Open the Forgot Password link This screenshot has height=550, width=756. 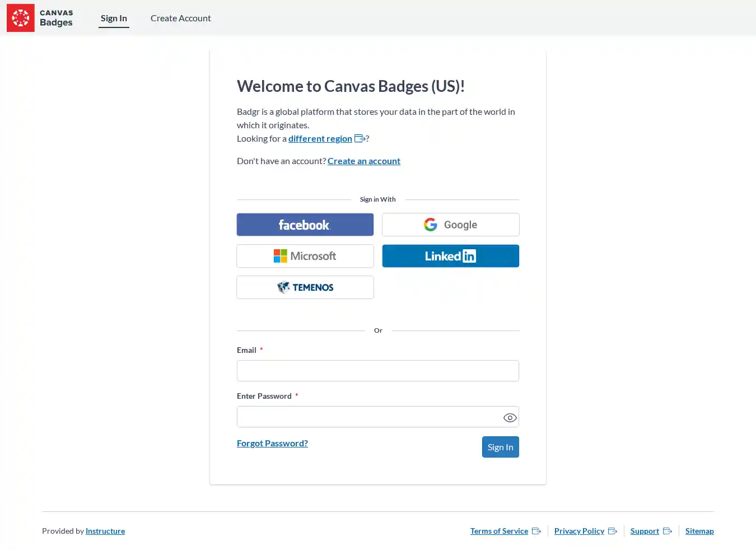[x=272, y=443]
